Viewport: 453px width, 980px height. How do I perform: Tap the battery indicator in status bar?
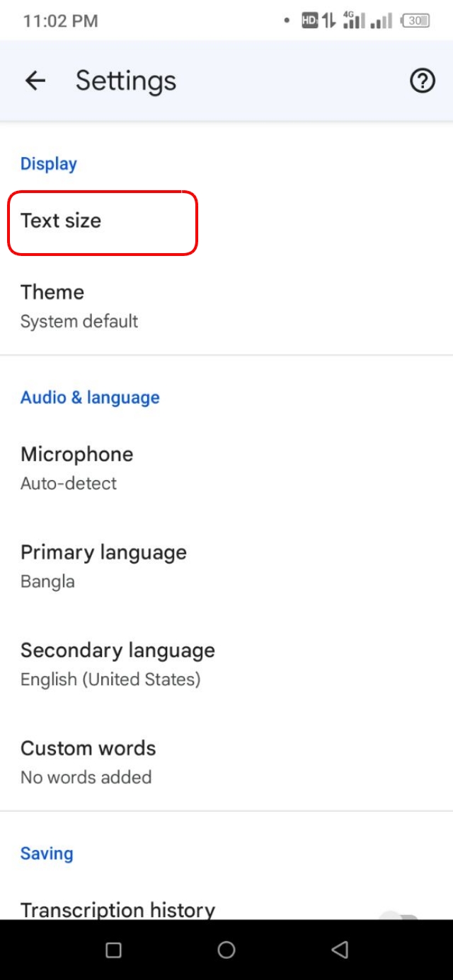(x=415, y=21)
